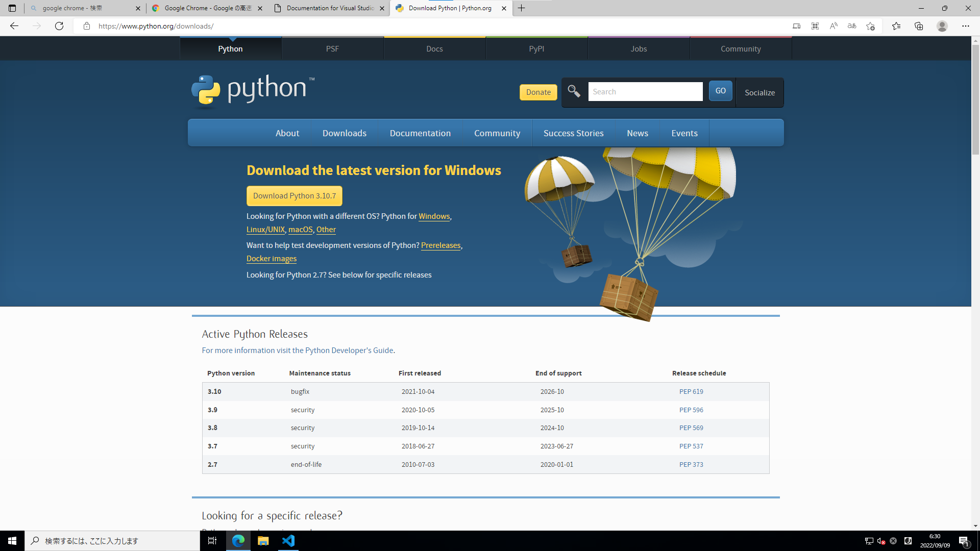Viewport: 980px width, 551px height.
Task: Open the Settings and more menu
Action: (966, 26)
